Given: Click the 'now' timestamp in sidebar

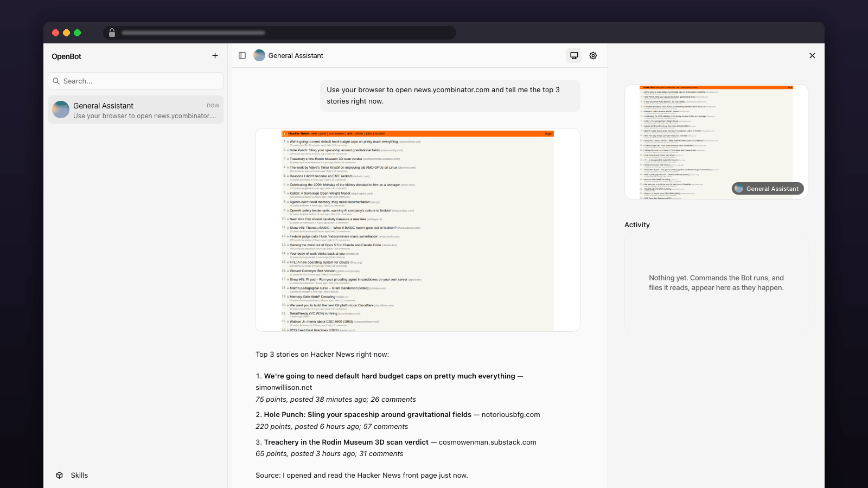Looking at the screenshot, I should pyautogui.click(x=213, y=105).
